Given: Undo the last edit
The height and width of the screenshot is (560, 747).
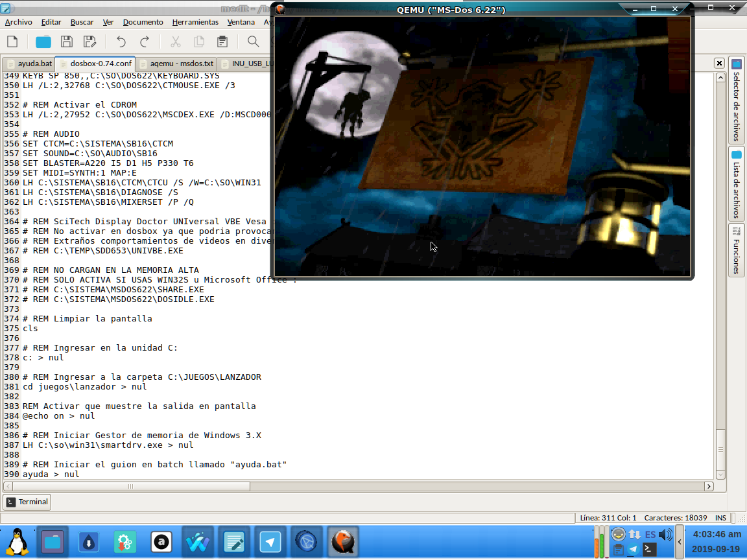Looking at the screenshot, I should point(121,42).
